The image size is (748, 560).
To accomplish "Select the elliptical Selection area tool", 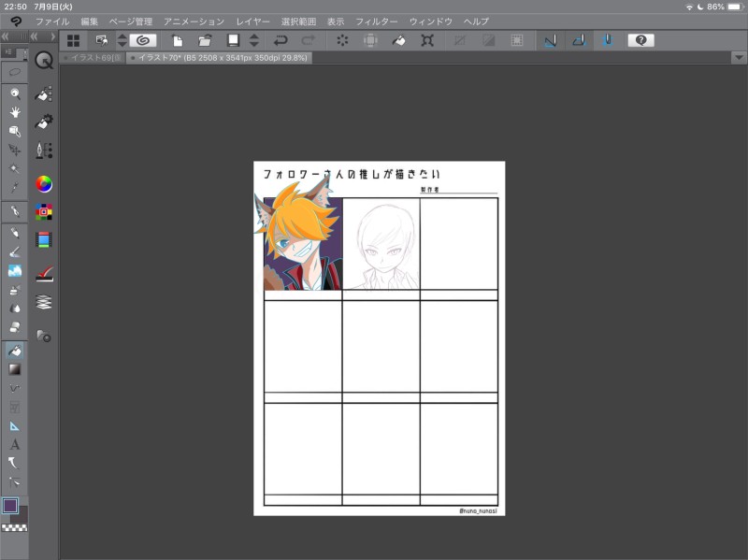I will [15, 73].
